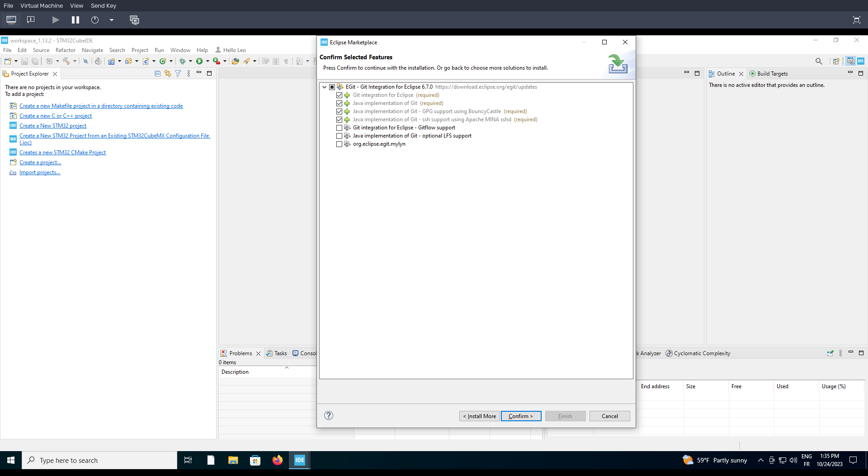This screenshot has width=868, height=476.
Task: Click the VM fullscreen icon at top right
Action: coord(857,20)
